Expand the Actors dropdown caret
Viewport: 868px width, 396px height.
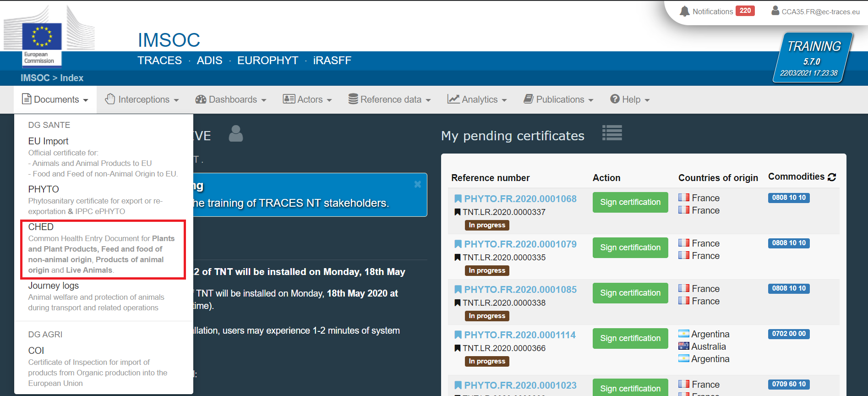click(329, 100)
